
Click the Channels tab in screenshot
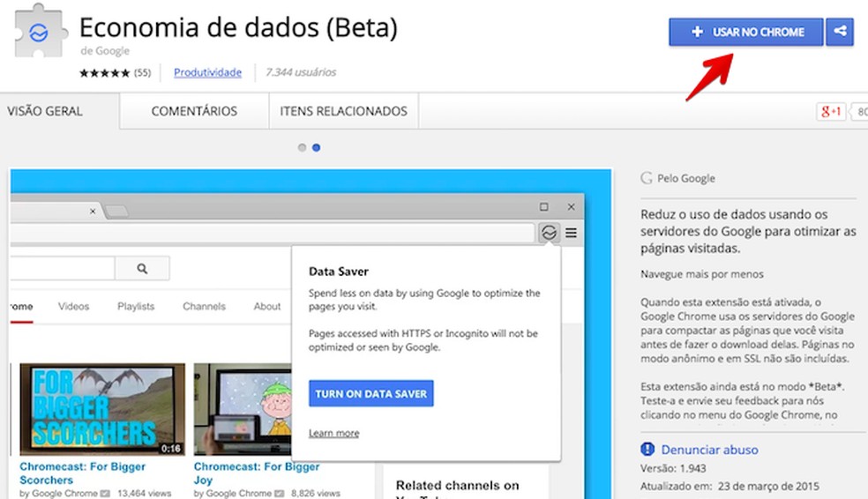(205, 307)
